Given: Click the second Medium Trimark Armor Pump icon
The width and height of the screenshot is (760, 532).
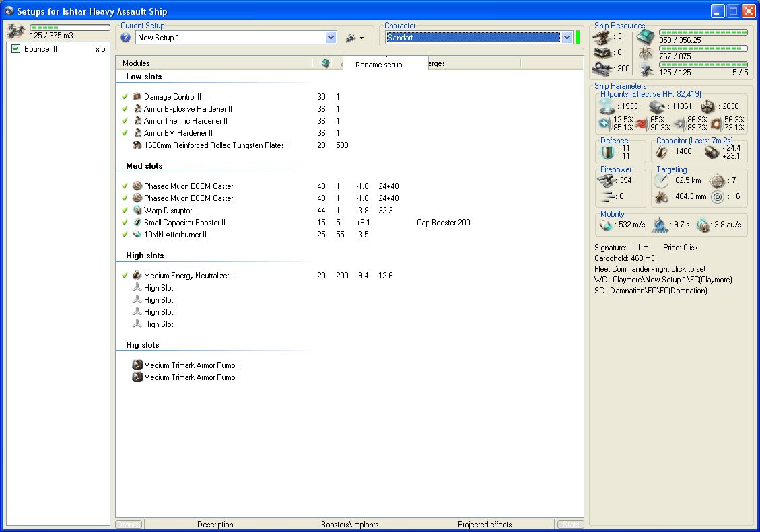Looking at the screenshot, I should tap(137, 377).
